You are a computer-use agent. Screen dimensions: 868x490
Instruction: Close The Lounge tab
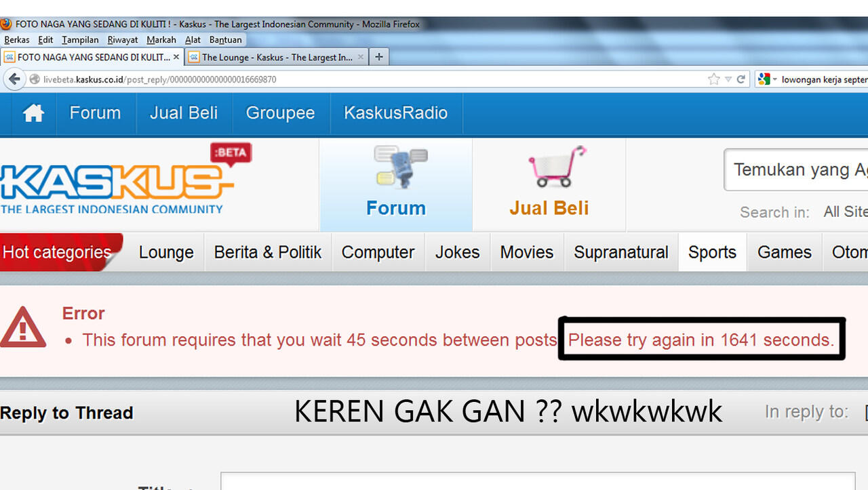(361, 57)
